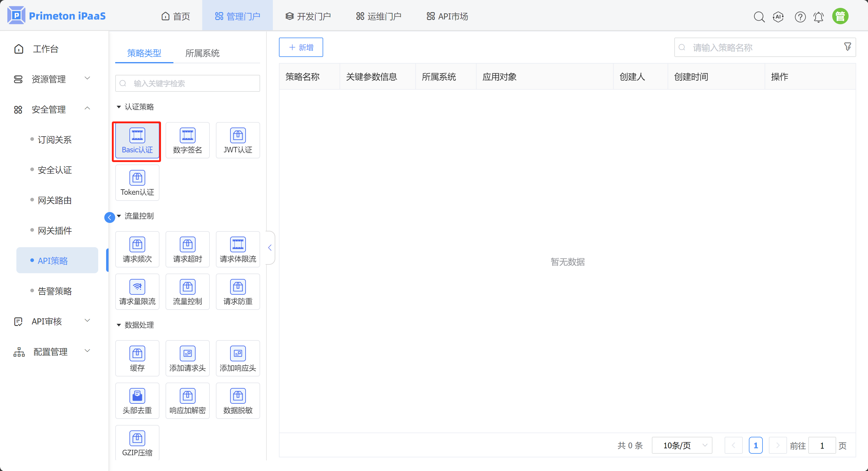Select the JWT认证 policy icon

click(238, 140)
